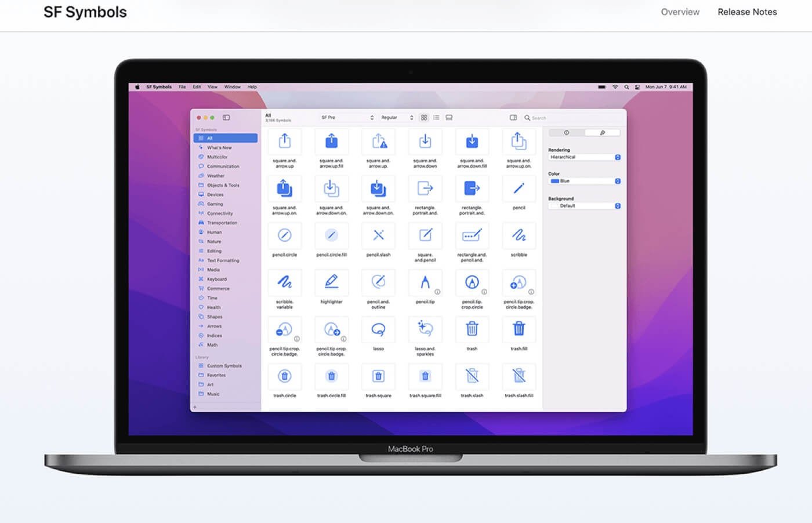Select the square.and.pencil symbol tile
Viewport: 812px width, 523px height.
click(425, 235)
